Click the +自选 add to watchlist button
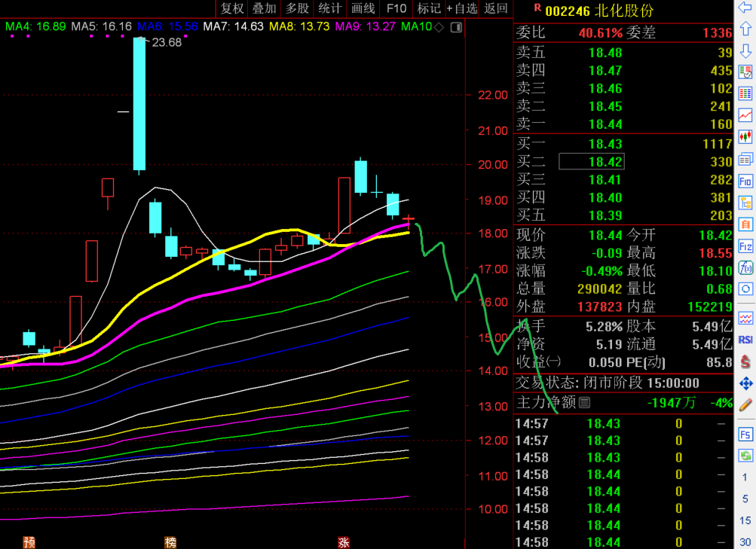The image size is (756, 549). pos(461,8)
